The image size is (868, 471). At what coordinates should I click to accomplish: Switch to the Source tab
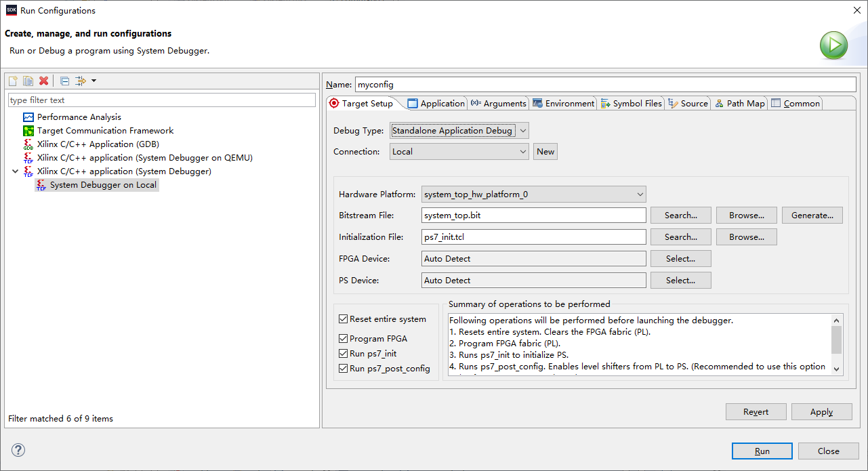688,104
